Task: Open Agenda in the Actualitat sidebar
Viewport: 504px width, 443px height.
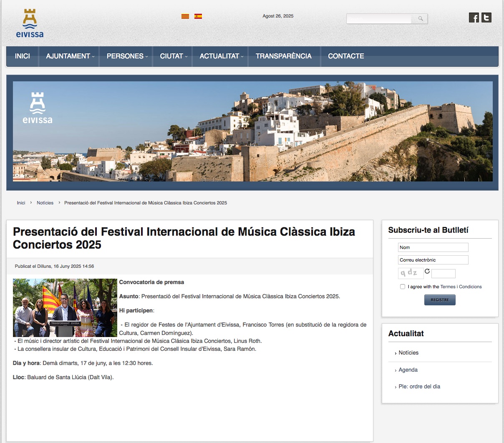Action: (408, 370)
